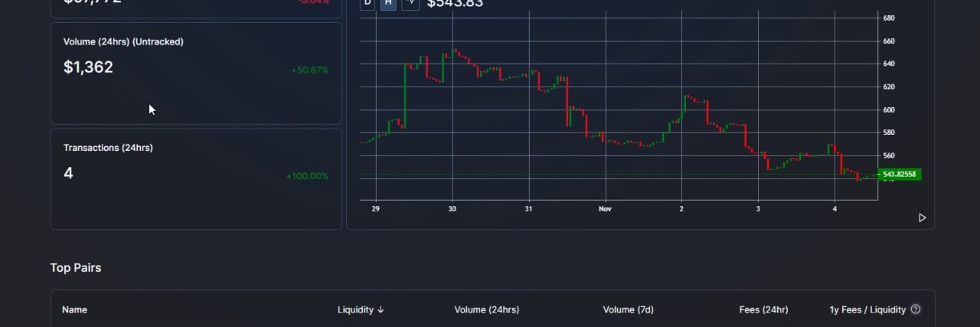Click the Name column header
980x327 pixels.
[x=74, y=309]
